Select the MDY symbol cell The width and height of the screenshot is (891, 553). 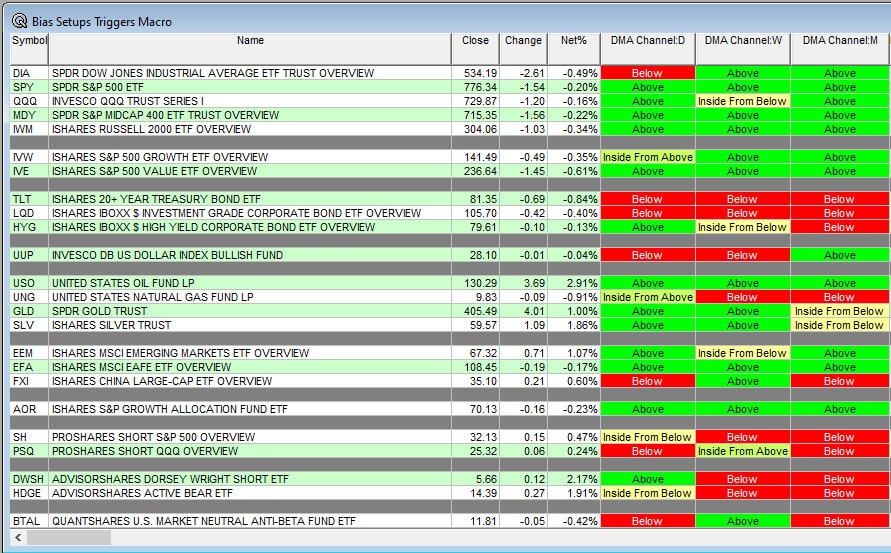coord(30,115)
